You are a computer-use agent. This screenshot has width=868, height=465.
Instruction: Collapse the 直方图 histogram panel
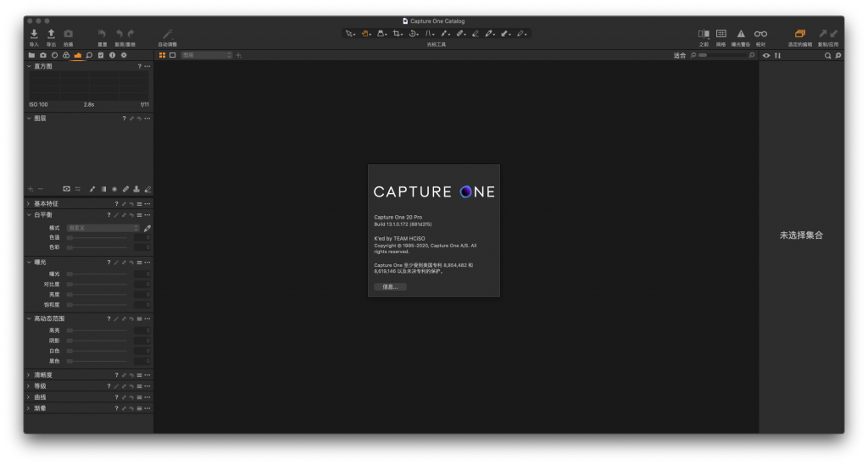tap(29, 66)
